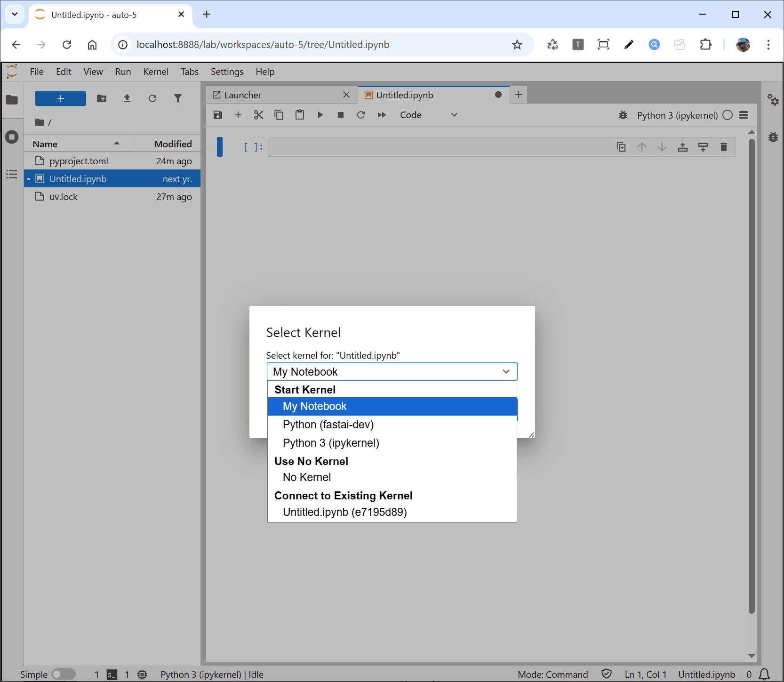The width and height of the screenshot is (784, 682).
Task: Open the View menu
Action: coord(93,72)
